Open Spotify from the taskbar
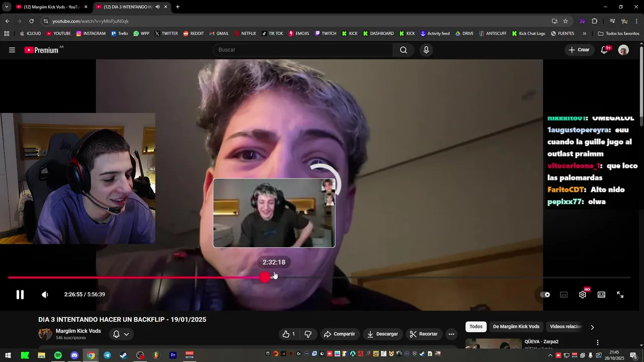 point(58,355)
